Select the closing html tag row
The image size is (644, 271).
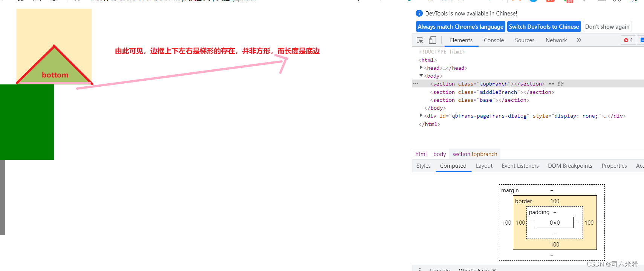tap(528, 124)
